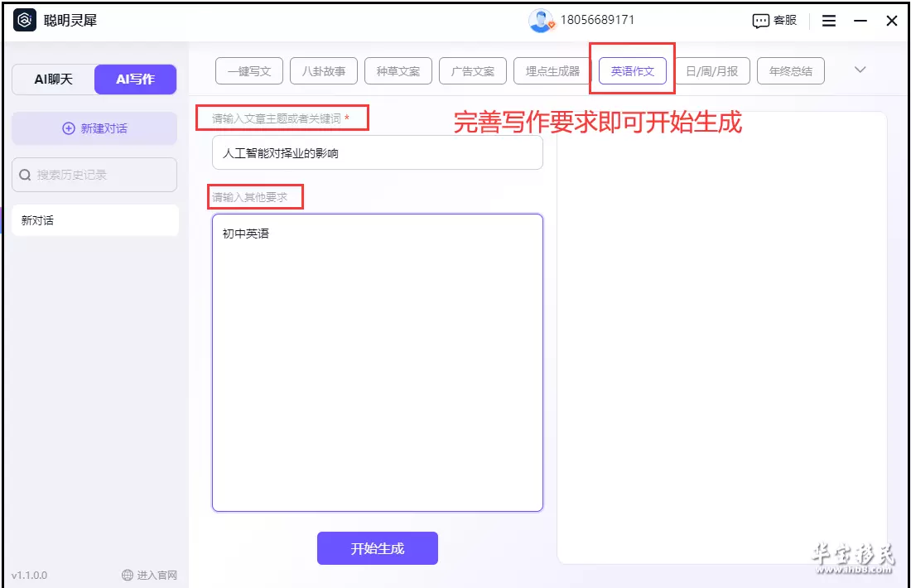Image resolution: width=911 pixels, height=588 pixels.
Task: Click version label v1.1.0.0
Action: pyautogui.click(x=29, y=576)
